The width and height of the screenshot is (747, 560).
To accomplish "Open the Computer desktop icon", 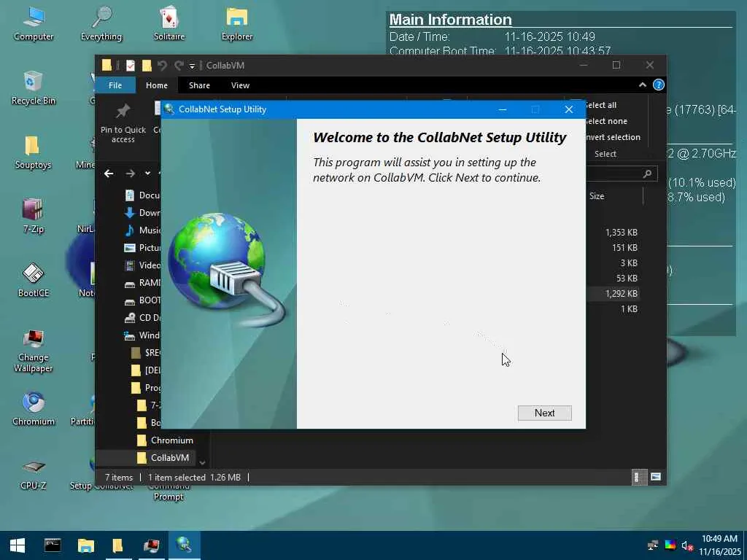I will coord(34,24).
